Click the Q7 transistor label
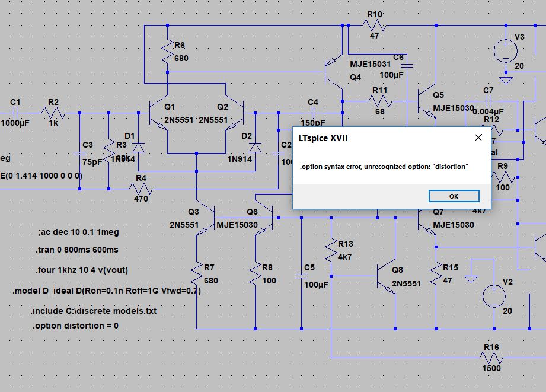 tap(439, 212)
